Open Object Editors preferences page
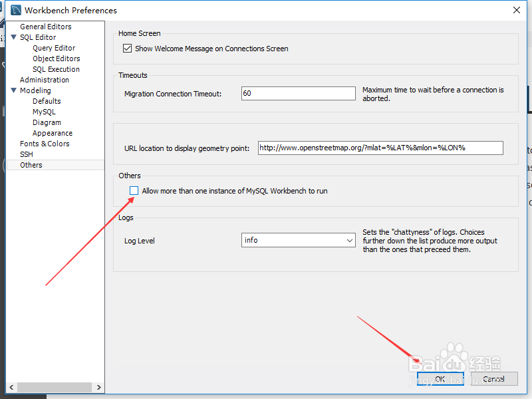532x399 pixels. click(57, 59)
